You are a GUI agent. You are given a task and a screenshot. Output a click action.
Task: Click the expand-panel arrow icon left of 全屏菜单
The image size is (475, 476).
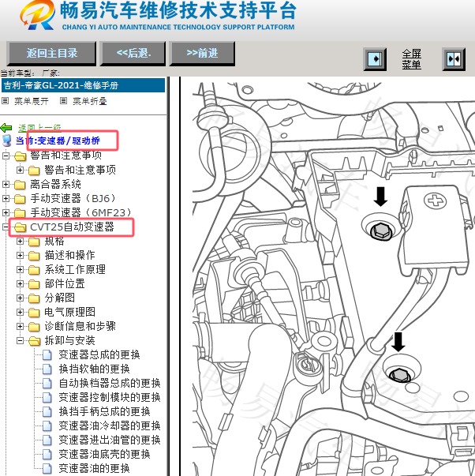(375, 59)
